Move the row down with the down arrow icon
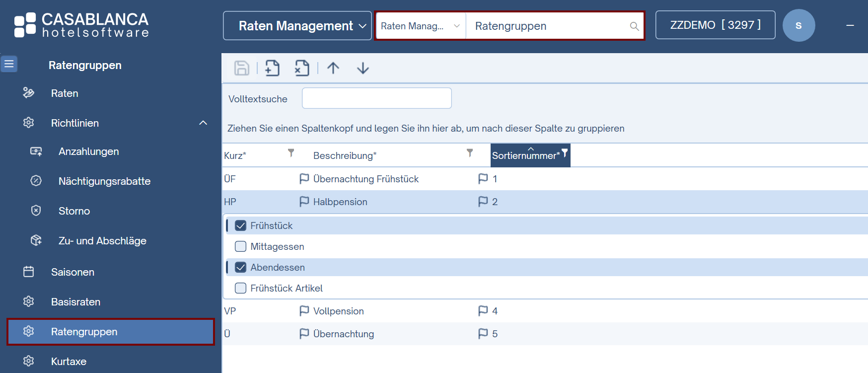The image size is (868, 373). [363, 68]
